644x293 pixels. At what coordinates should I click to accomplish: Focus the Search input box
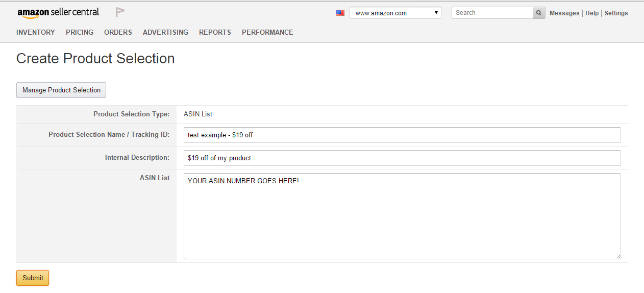click(492, 13)
